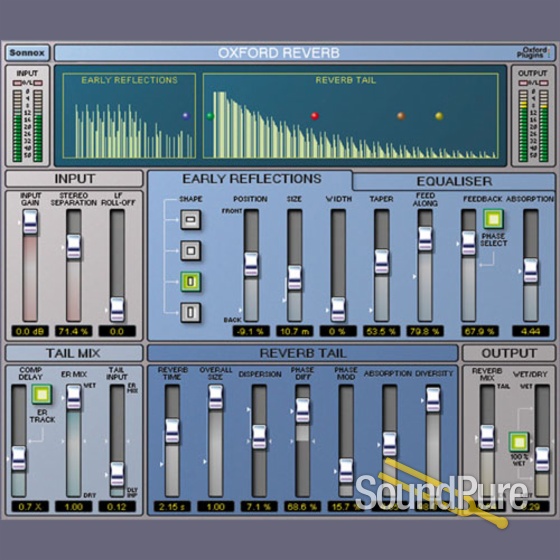Viewport: 560px width, 560px height.
Task: Click the Comp Delay slider handle
Action: click(x=19, y=458)
